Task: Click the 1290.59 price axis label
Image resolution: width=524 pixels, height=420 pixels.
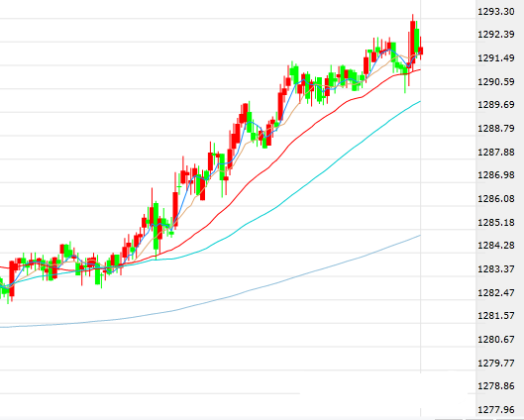Action: click(x=496, y=81)
